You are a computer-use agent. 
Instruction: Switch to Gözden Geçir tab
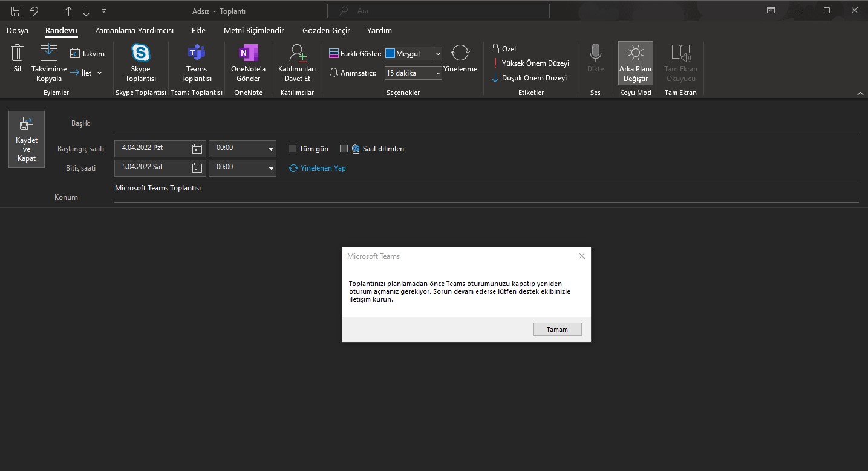326,30
